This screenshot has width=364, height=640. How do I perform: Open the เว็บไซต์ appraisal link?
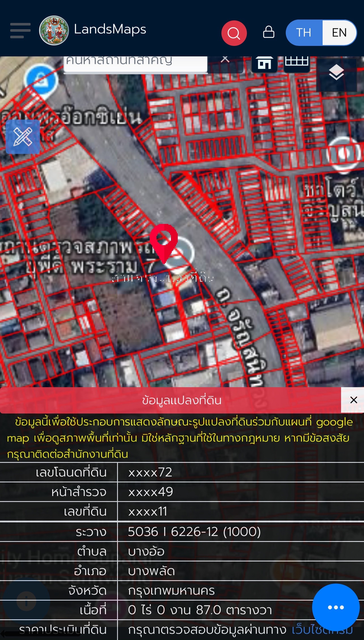(x=322, y=630)
